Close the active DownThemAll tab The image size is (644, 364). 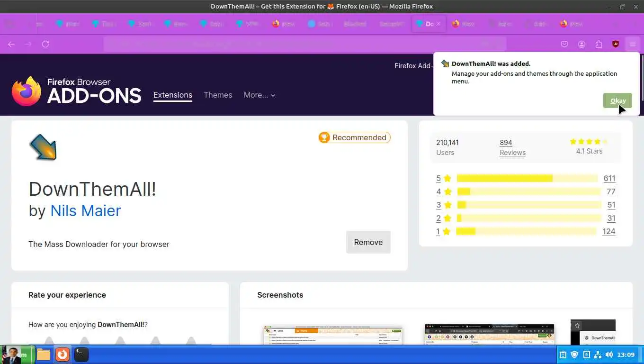438,24
